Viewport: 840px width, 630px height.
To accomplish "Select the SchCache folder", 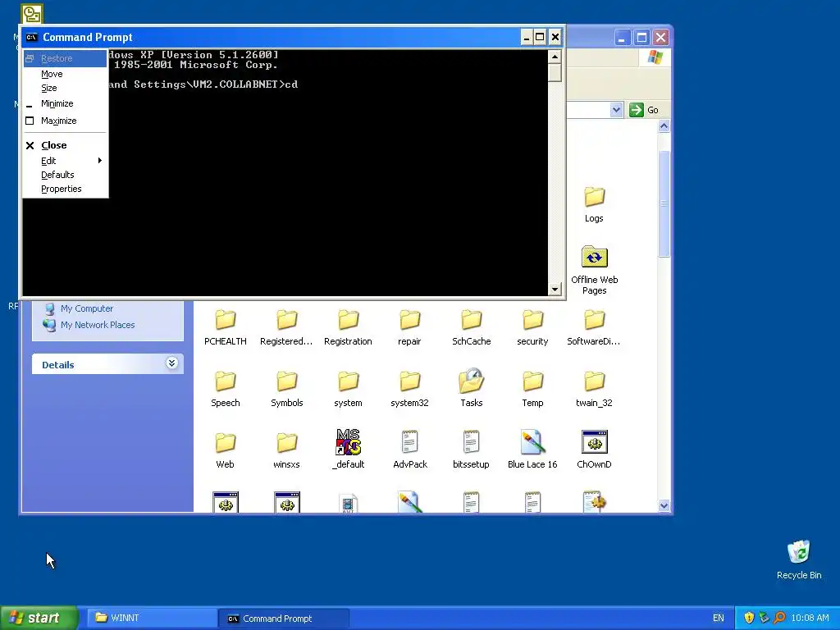I will point(471,328).
